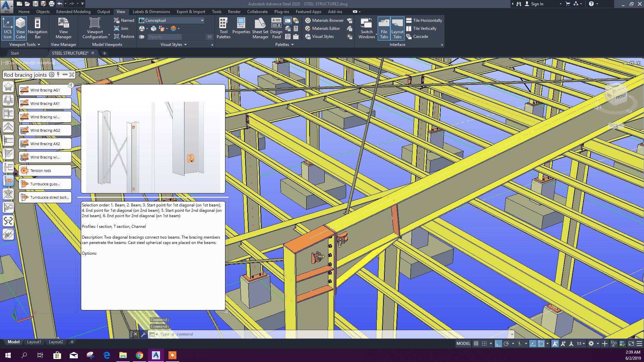Open the 1:1 annotation scale dropdown
644x362 pixels.
click(x=581, y=344)
